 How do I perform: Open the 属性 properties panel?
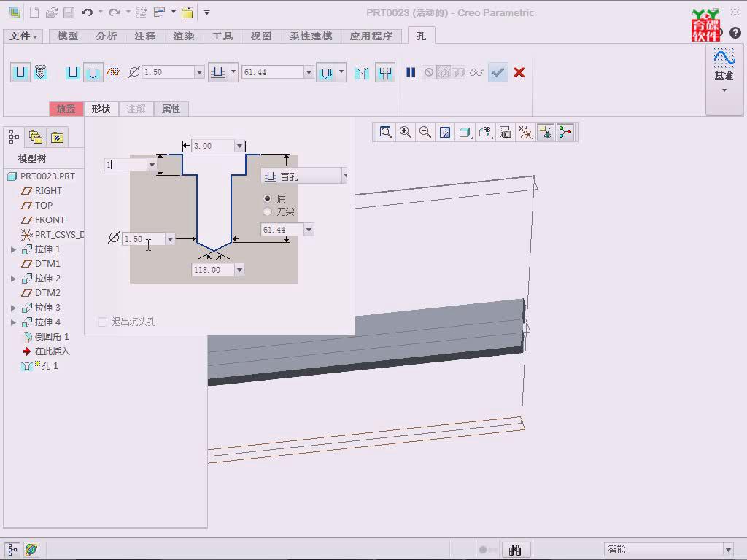(171, 109)
